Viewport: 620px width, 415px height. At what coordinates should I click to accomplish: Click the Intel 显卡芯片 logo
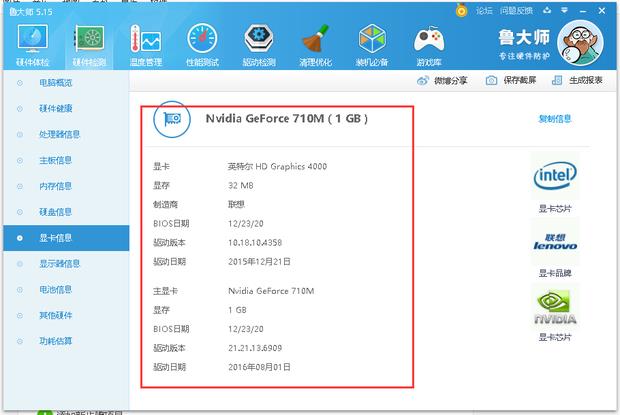pyautogui.click(x=555, y=178)
